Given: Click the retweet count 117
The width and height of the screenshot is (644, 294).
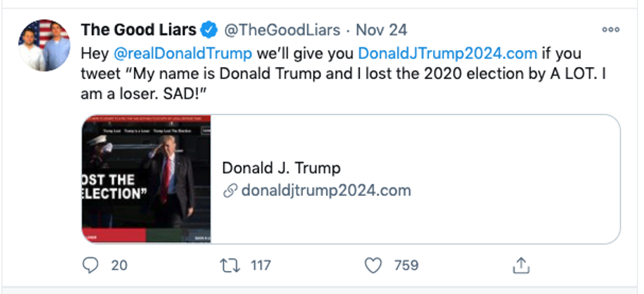Looking at the screenshot, I should pyautogui.click(x=261, y=266).
